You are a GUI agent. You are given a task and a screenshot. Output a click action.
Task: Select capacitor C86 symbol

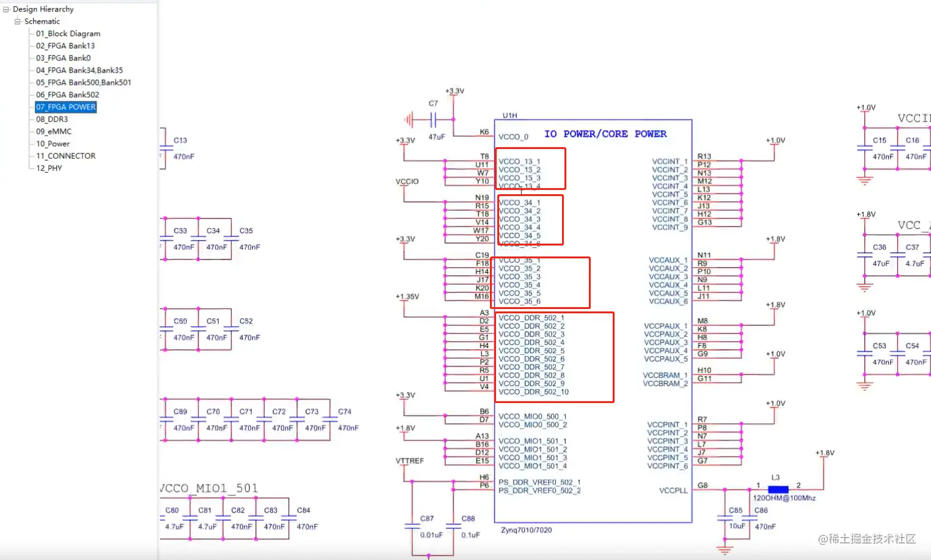tap(750, 518)
